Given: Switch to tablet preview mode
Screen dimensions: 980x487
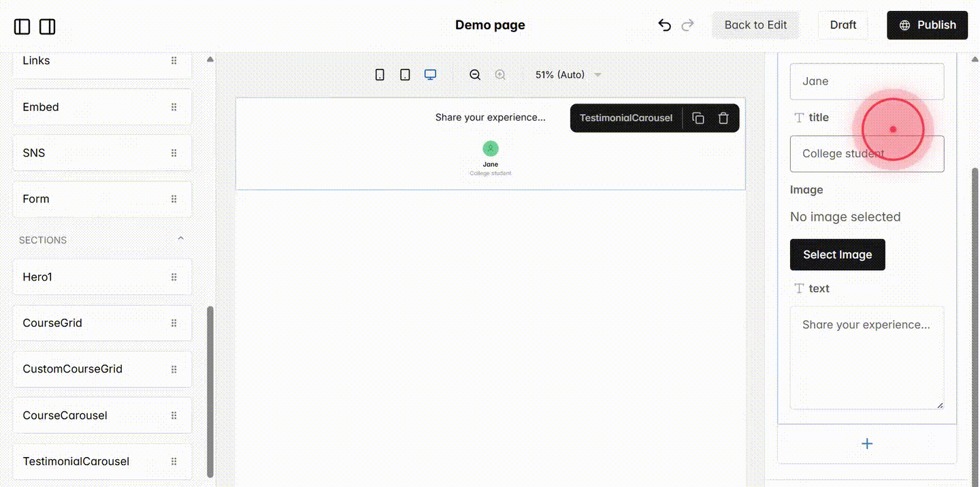Looking at the screenshot, I should point(405,74).
